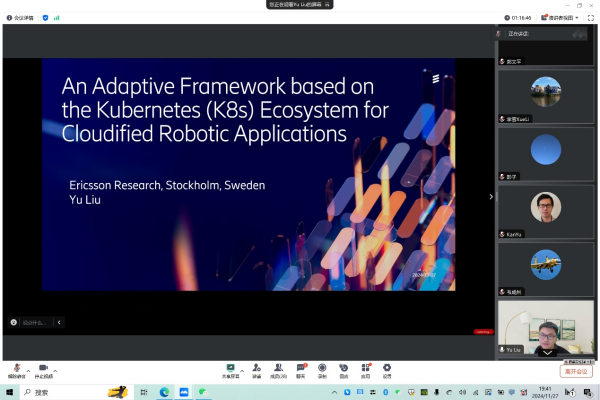This screenshot has height=400, width=600.
Task: Open the chat panel icon
Action: [299, 369]
